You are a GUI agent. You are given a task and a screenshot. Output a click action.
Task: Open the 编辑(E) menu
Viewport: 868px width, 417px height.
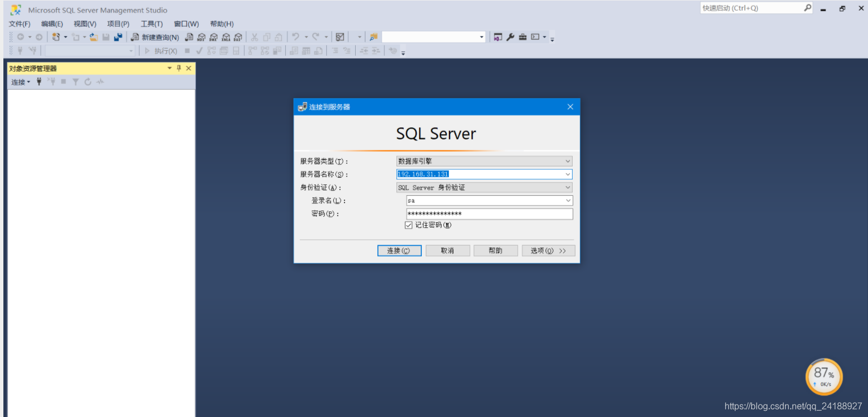52,24
